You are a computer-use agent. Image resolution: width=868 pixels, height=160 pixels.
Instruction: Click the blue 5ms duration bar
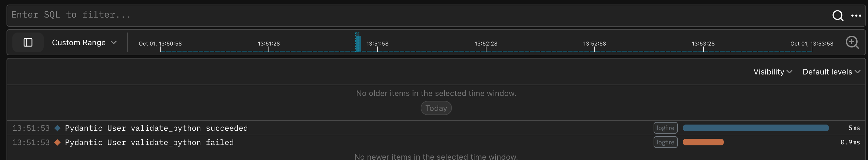point(756,128)
